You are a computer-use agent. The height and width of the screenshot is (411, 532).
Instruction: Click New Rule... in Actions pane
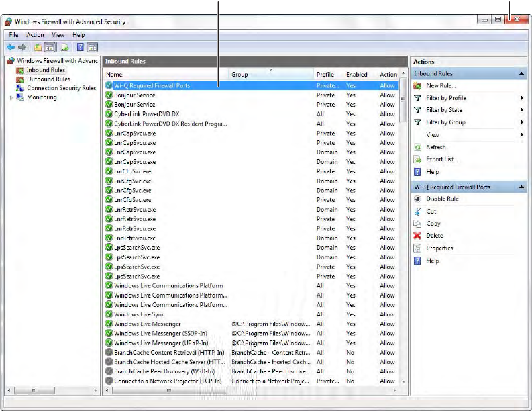pos(441,86)
